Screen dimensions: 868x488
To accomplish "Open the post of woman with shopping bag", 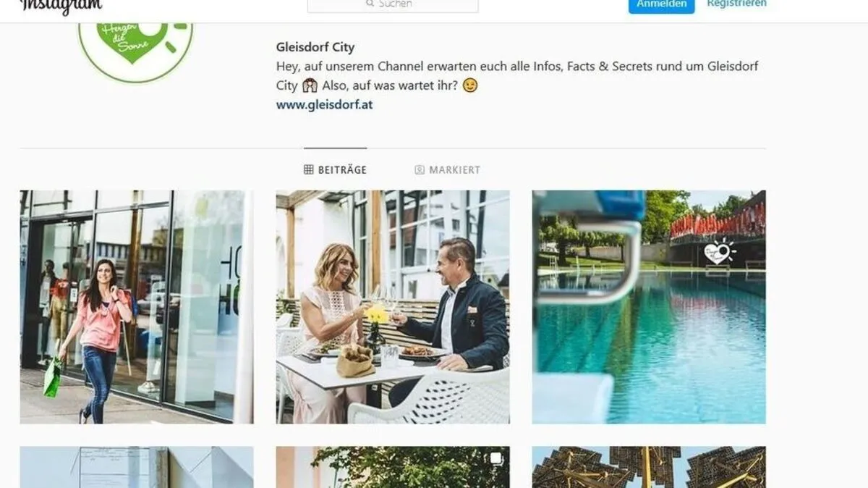I will click(137, 307).
